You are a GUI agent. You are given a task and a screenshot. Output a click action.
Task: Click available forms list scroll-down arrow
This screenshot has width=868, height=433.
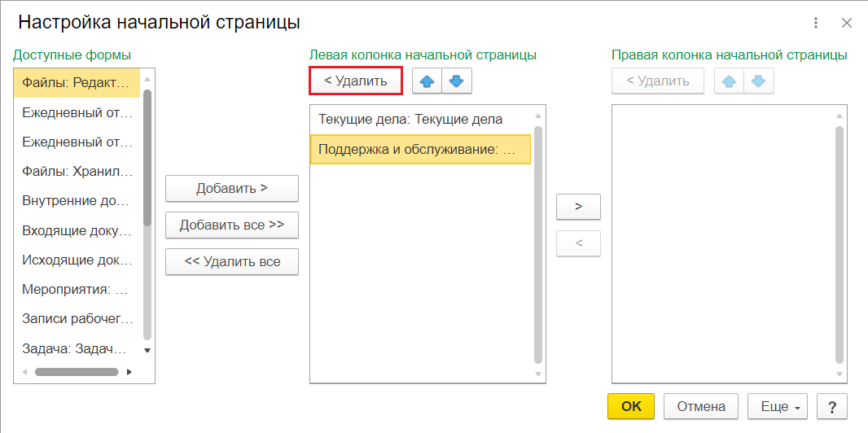coord(147,350)
